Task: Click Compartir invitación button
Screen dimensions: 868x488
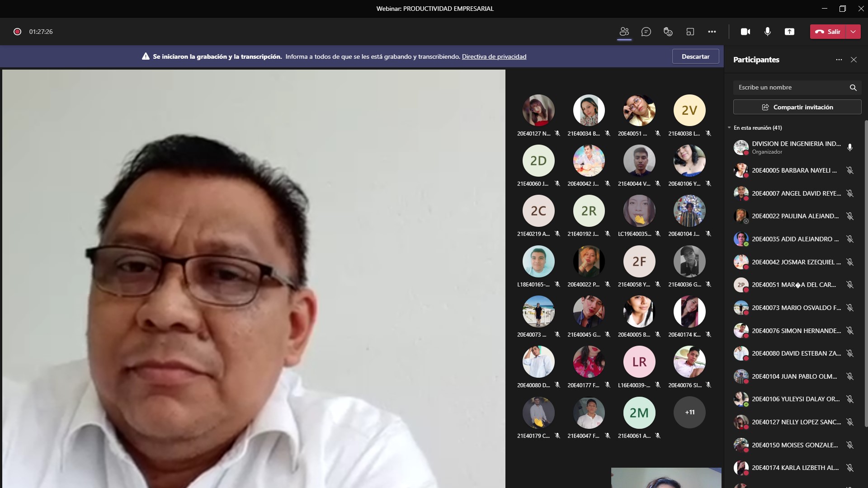Action: (797, 107)
